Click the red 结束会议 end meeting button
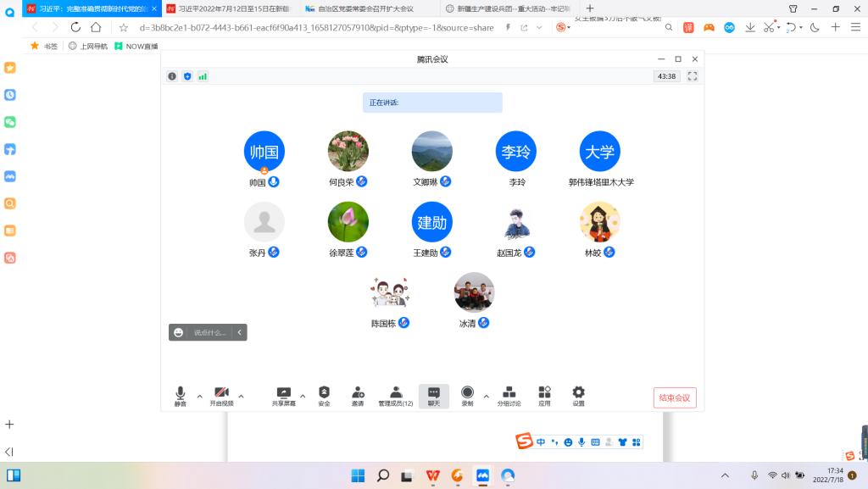This screenshot has width=868, height=489. pyautogui.click(x=675, y=398)
